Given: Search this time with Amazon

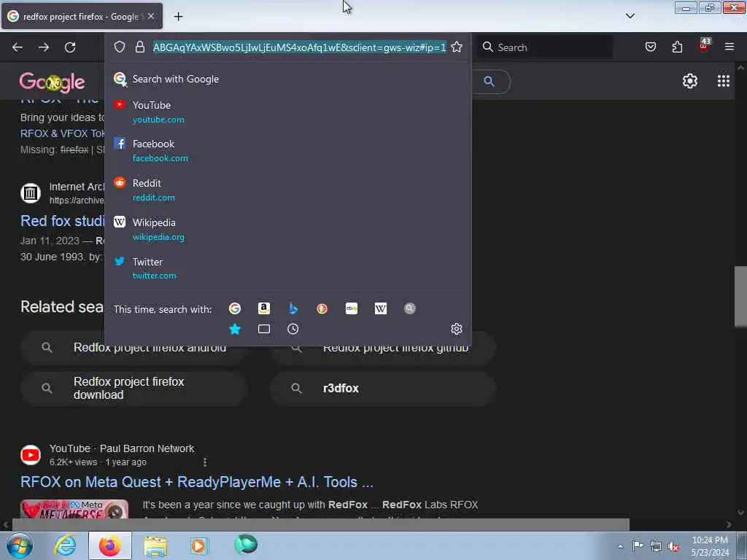Looking at the screenshot, I should pos(264,308).
